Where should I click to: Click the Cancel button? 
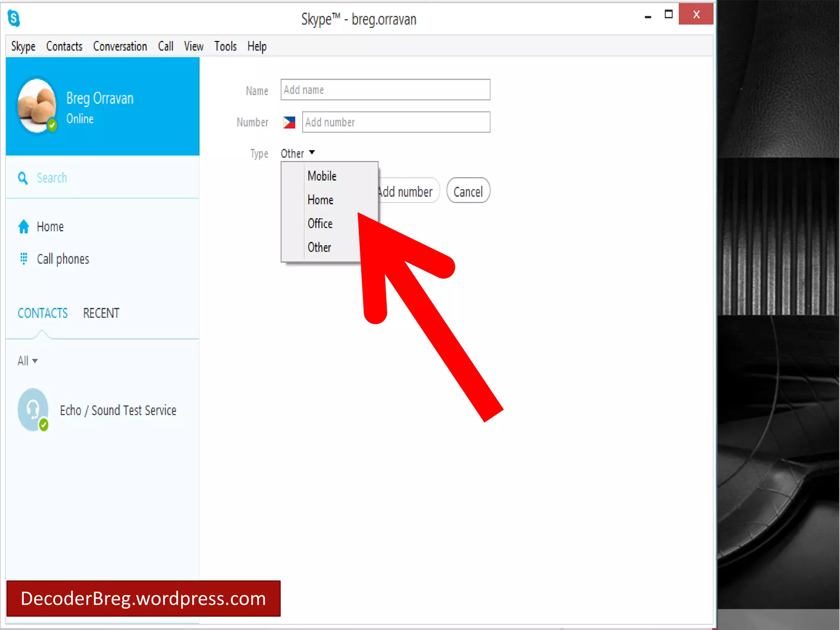tap(468, 191)
